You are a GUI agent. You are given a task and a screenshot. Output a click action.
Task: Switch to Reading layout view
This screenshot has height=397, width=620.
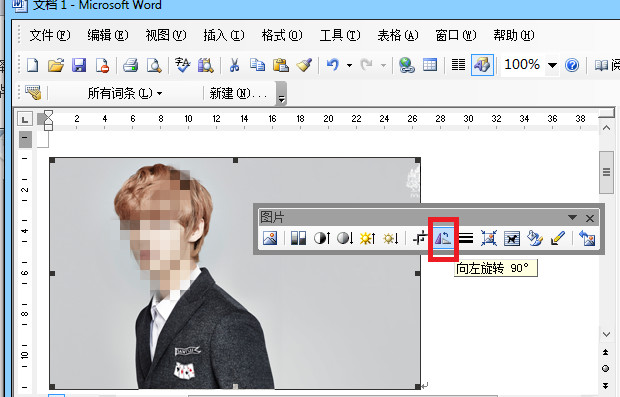607,65
